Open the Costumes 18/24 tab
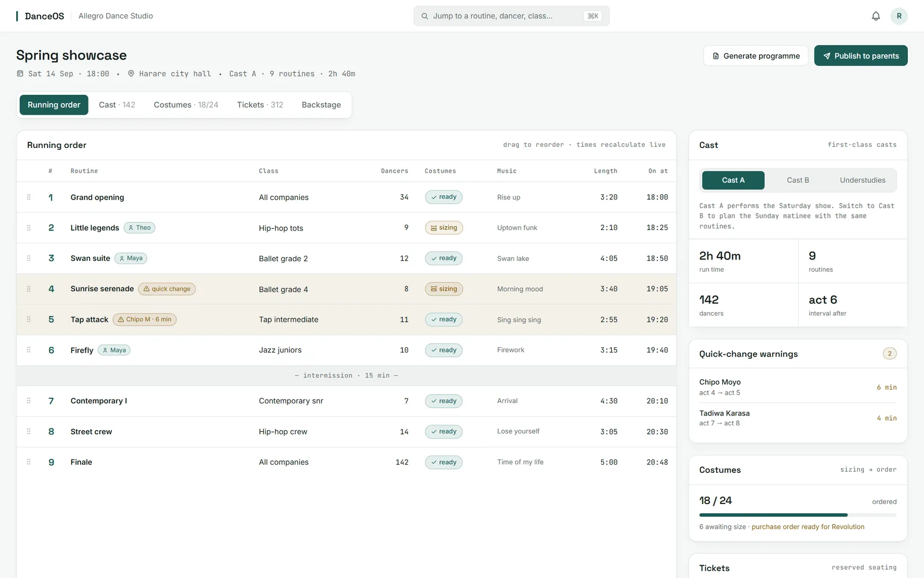924x578 pixels. (186, 105)
